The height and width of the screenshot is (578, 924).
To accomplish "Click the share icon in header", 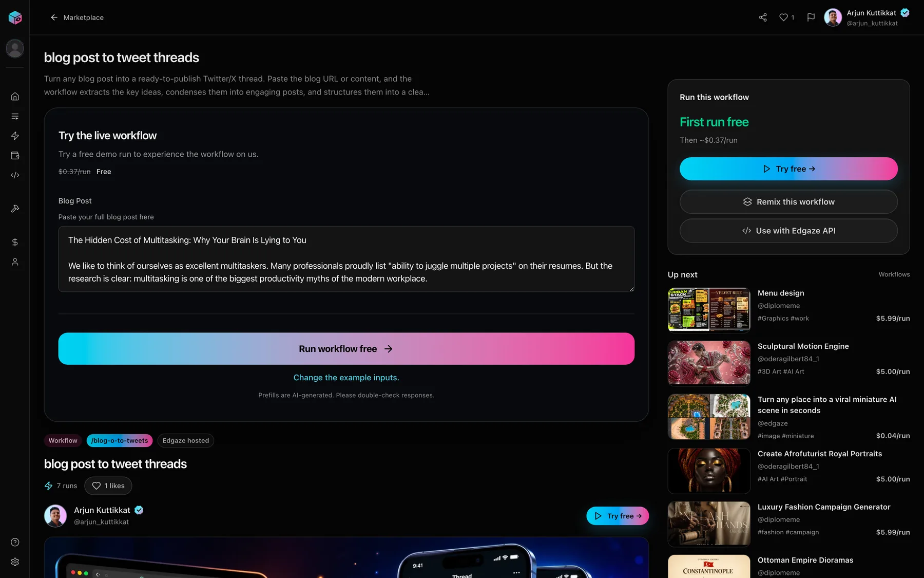I will pyautogui.click(x=763, y=17).
